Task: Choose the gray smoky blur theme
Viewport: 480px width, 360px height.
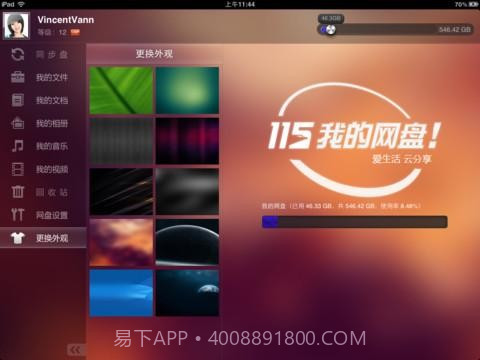Action: (x=187, y=192)
